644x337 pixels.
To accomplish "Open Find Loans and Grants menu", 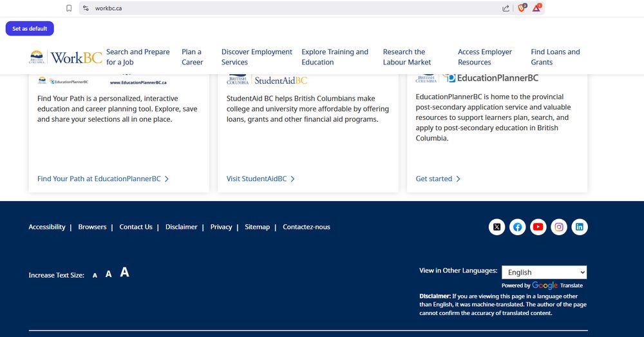I will 555,57.
